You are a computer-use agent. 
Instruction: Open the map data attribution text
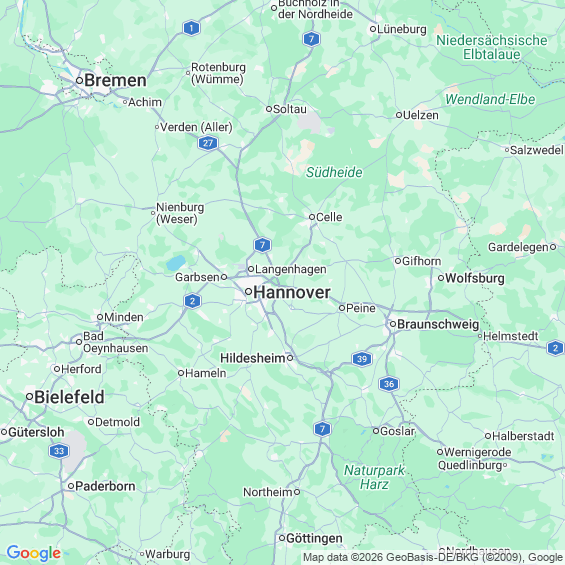click(x=432, y=557)
